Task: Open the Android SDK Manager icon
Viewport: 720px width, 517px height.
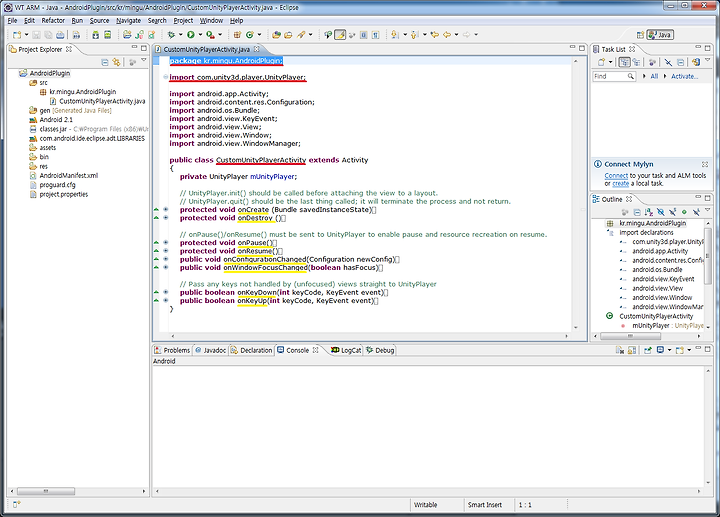Action: 96,34
